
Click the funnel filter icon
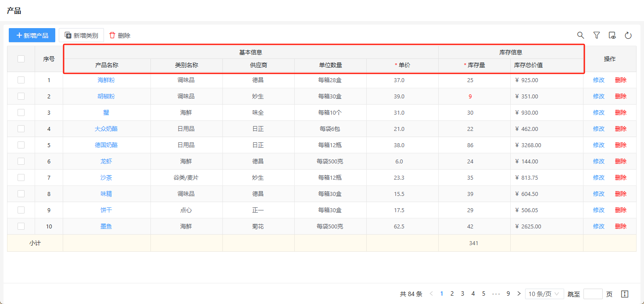(x=597, y=35)
